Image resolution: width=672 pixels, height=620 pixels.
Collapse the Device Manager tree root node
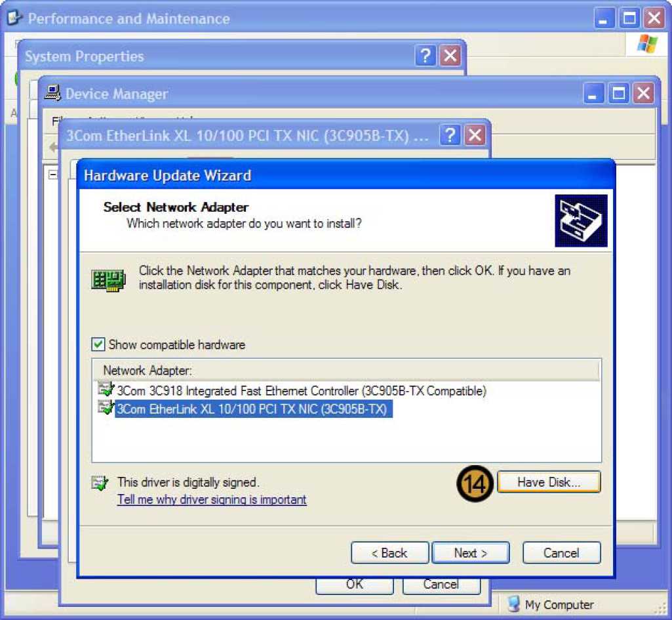pos(52,175)
